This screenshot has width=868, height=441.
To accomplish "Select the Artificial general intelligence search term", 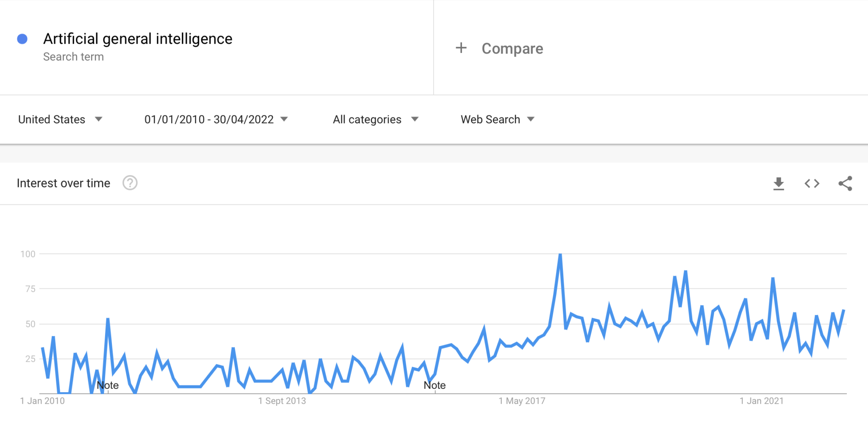I will pos(138,39).
